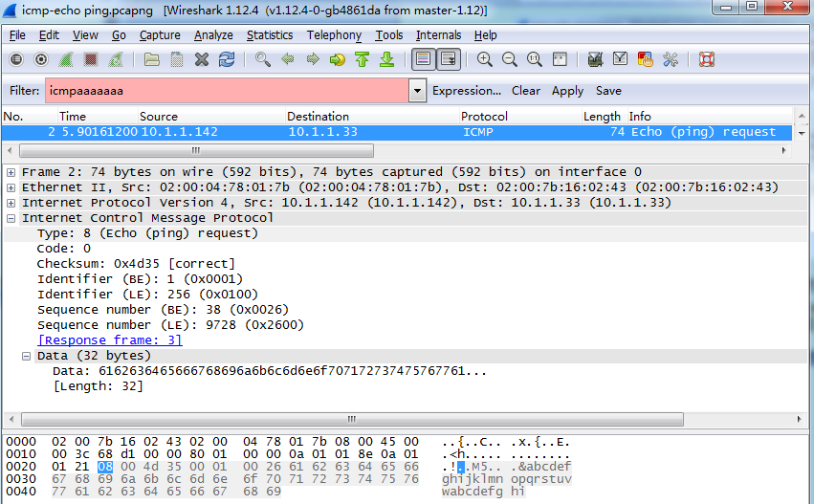The height and width of the screenshot is (504, 814).
Task: Open the capture interfaces list icon
Action: 16,59
